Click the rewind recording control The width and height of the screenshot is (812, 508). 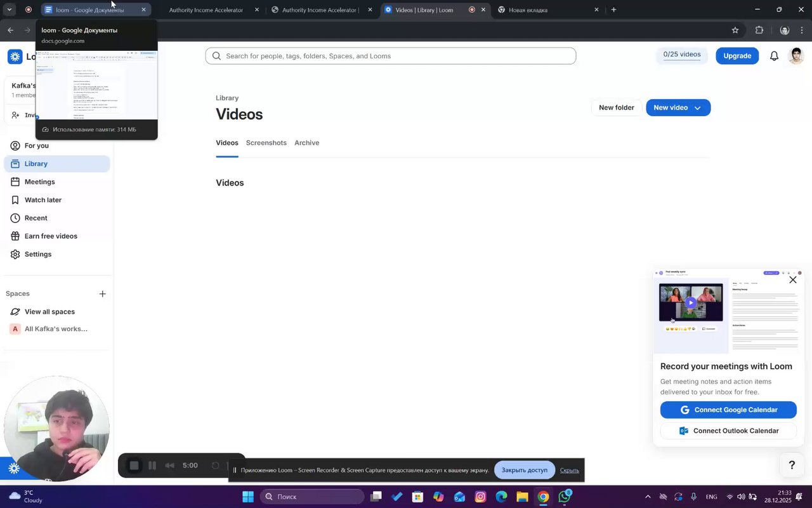169,465
